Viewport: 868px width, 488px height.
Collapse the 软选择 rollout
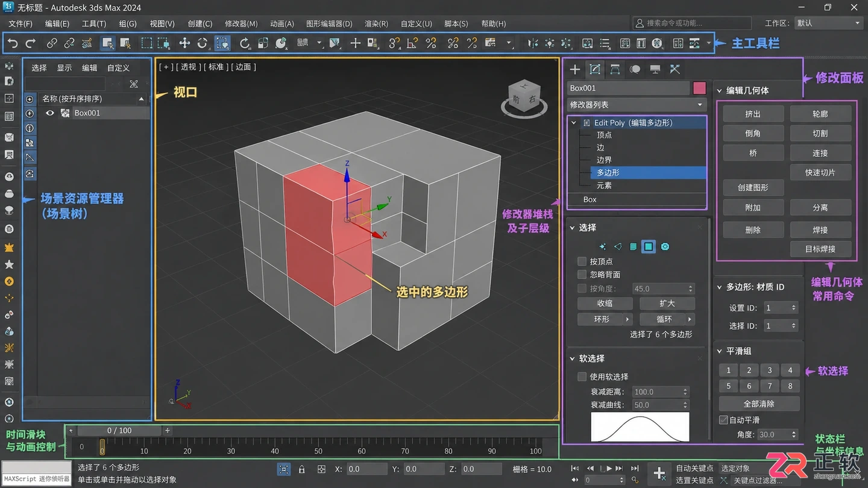[572, 358]
